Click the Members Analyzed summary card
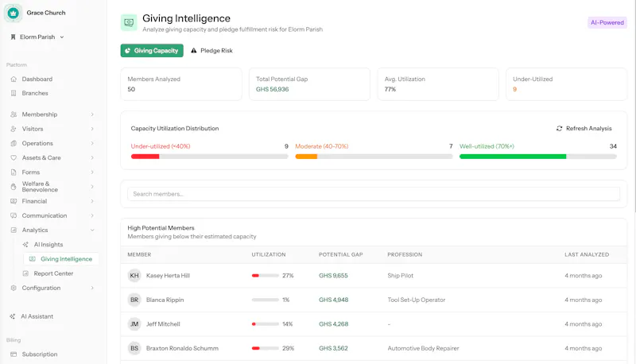This screenshot has width=636, height=364. click(x=181, y=84)
